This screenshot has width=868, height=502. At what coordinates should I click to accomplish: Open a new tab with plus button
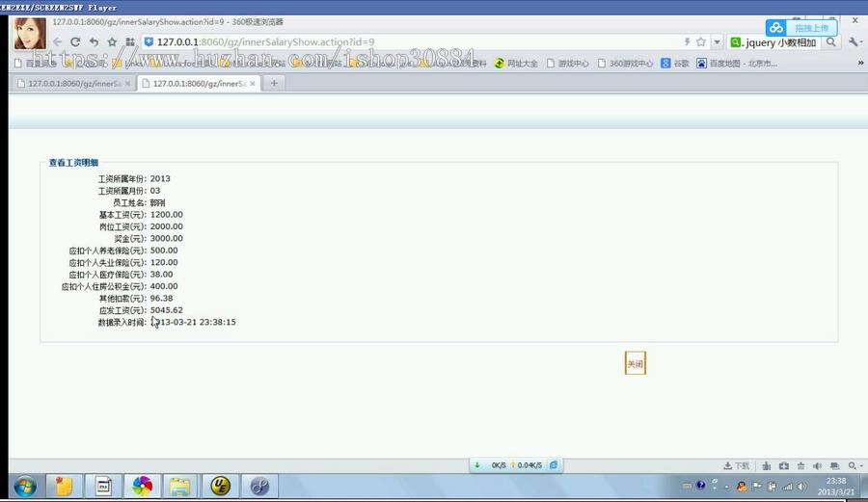[x=274, y=84]
